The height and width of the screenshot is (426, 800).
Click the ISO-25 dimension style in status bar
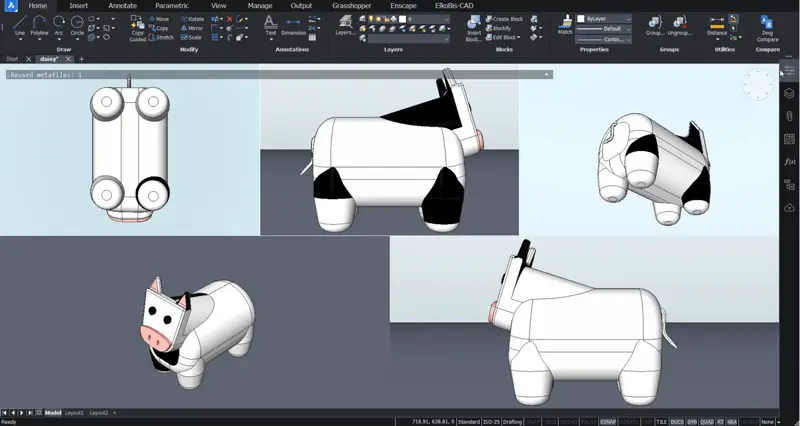(491, 422)
